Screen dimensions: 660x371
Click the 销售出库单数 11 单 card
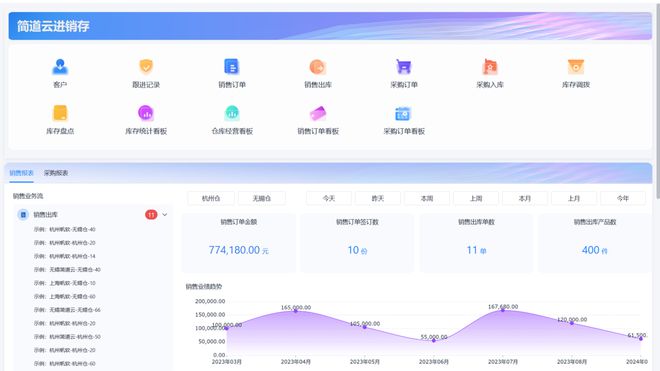coord(476,243)
